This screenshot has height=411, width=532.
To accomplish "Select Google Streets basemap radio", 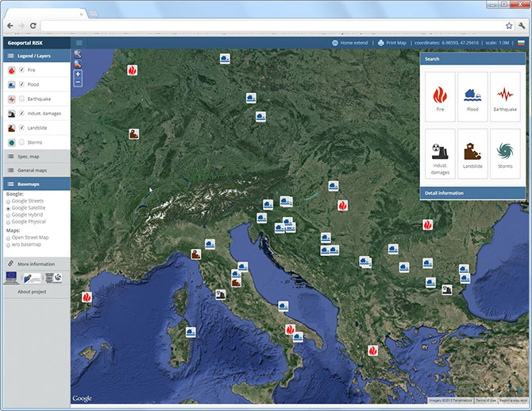I will pos(8,201).
